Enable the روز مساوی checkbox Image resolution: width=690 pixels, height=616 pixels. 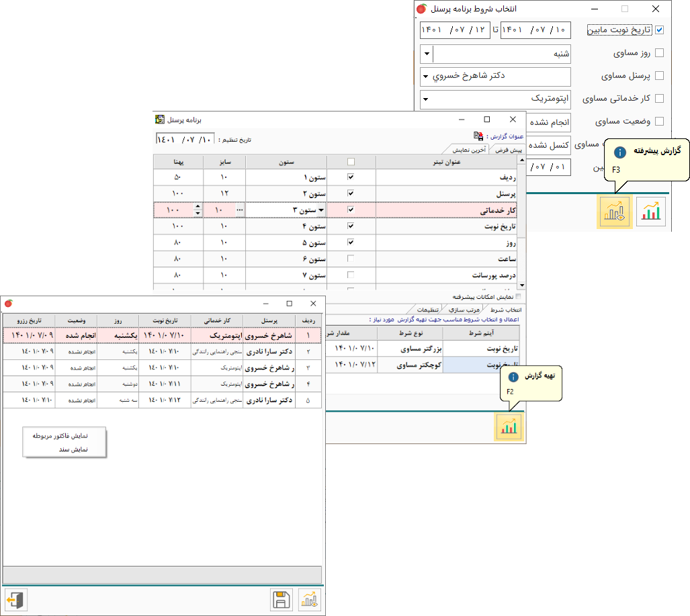click(659, 53)
